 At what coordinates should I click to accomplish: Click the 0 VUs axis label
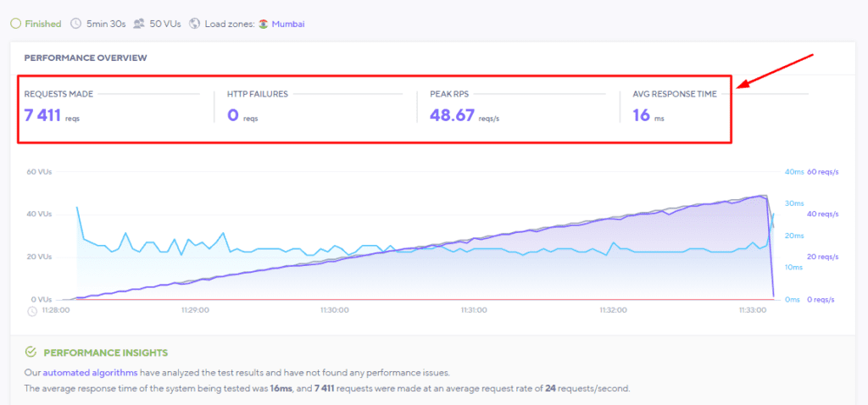tap(41, 300)
